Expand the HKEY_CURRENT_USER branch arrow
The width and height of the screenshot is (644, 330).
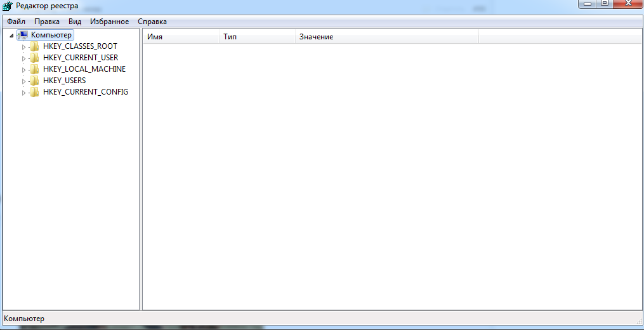(24, 58)
